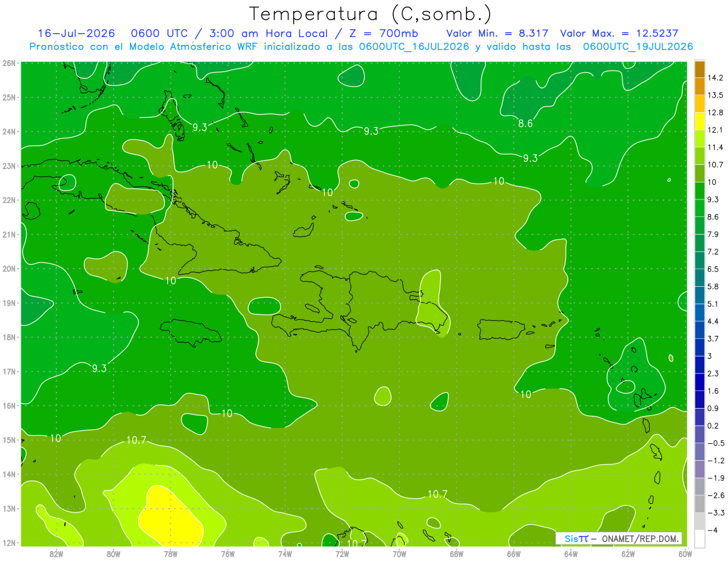Click the '17N' latitude axis label

point(9,371)
